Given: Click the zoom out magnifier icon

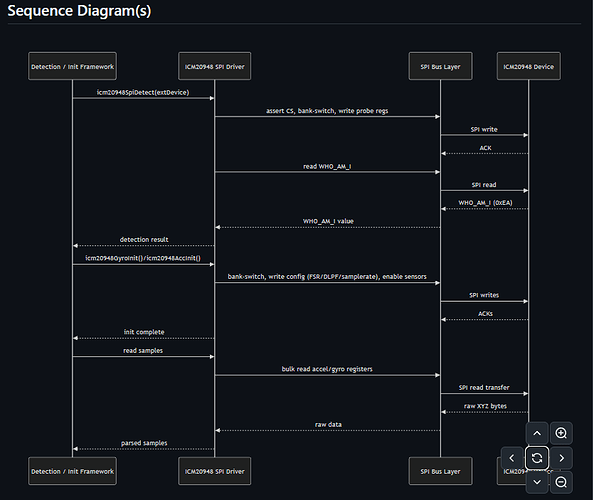Looking at the screenshot, I should tap(561, 482).
